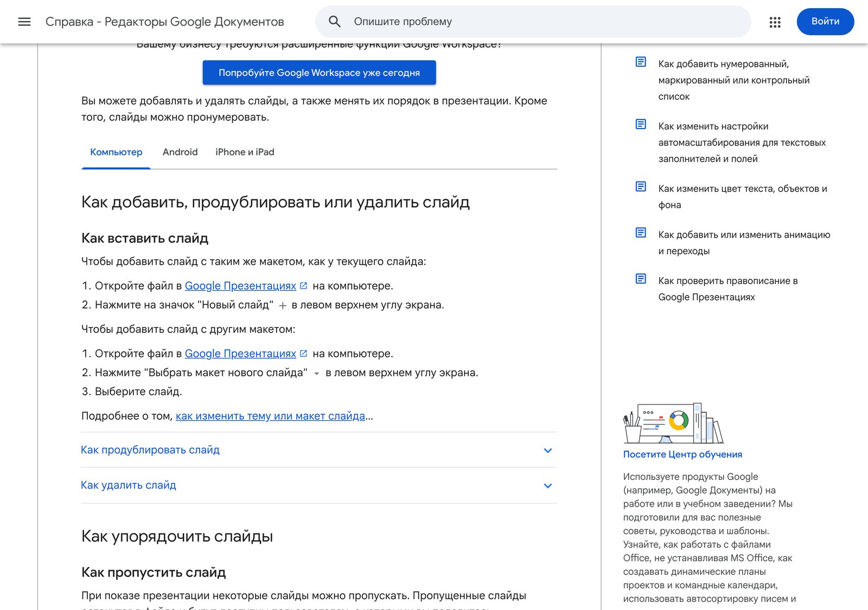Open the Google apps grid
Image resolution: width=868 pixels, height=610 pixels.
(x=775, y=22)
